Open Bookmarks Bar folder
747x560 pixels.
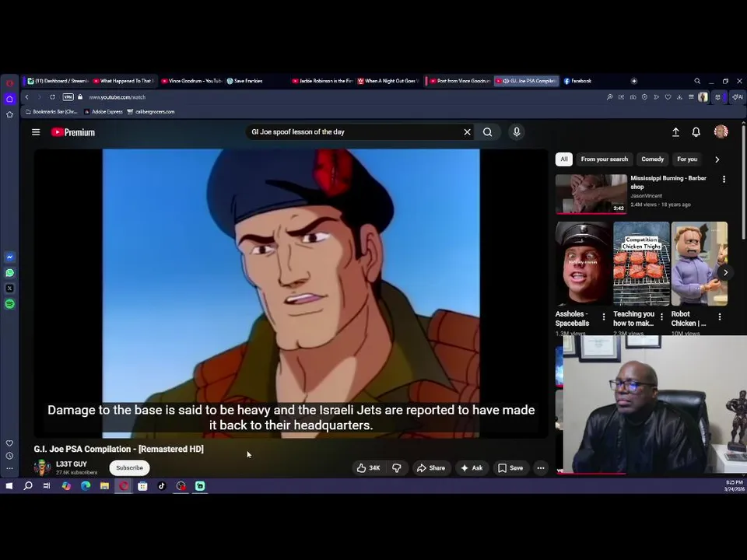[x=51, y=112]
